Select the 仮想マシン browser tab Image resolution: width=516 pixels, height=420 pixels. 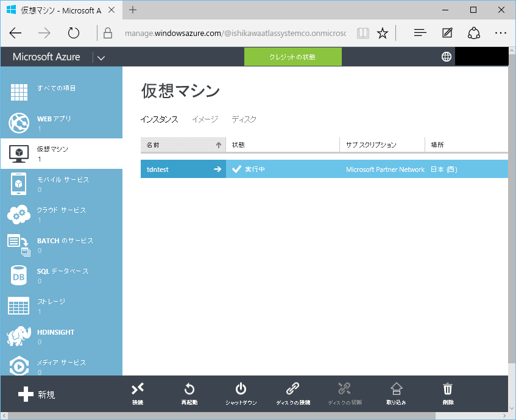coord(61,10)
